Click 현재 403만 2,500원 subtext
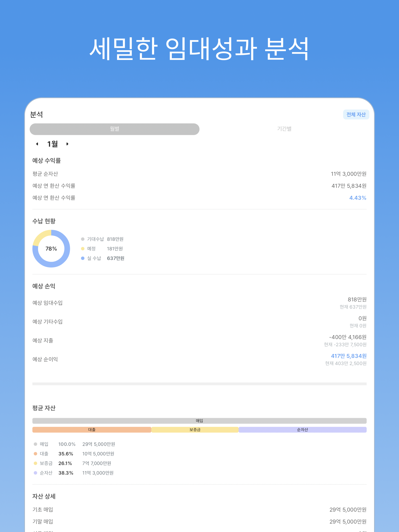Screen dimensions: 399x532 tap(346, 363)
